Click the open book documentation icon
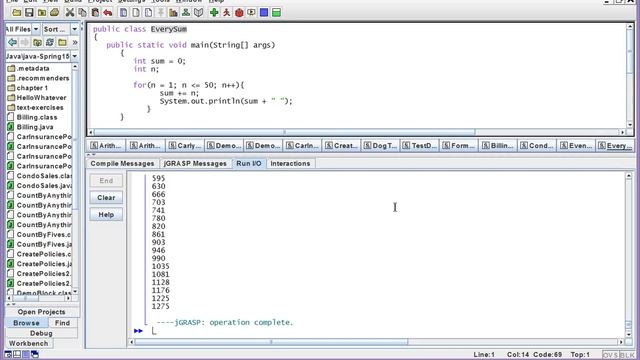Image resolution: width=640 pixels, height=360 pixels. [x=198, y=13]
